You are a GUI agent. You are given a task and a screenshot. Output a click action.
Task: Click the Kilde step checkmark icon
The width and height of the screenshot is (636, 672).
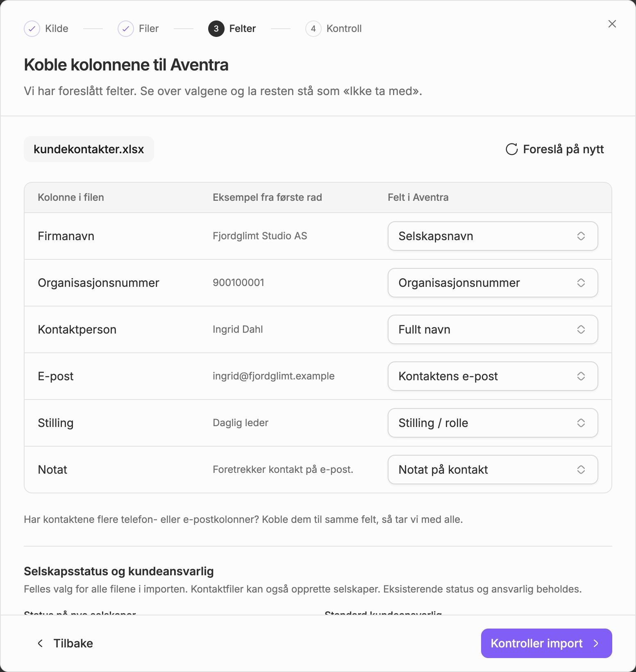(x=32, y=29)
